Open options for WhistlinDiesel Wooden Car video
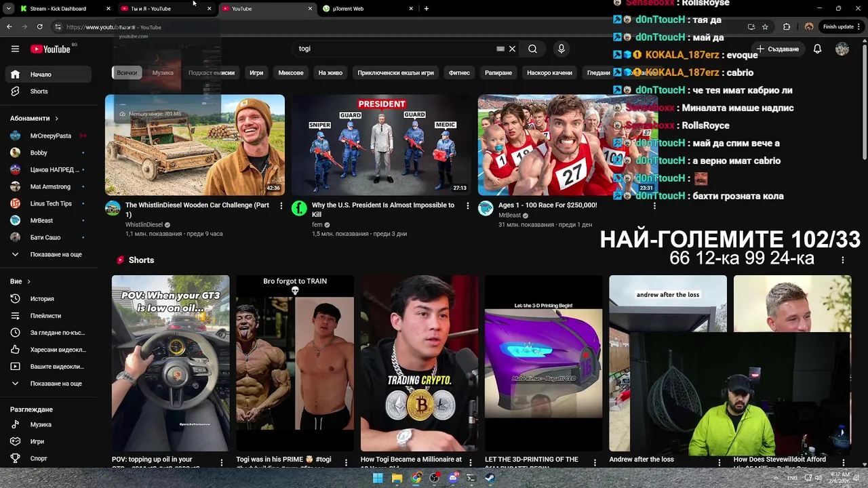Viewport: 868px width, 488px height. pyautogui.click(x=281, y=205)
